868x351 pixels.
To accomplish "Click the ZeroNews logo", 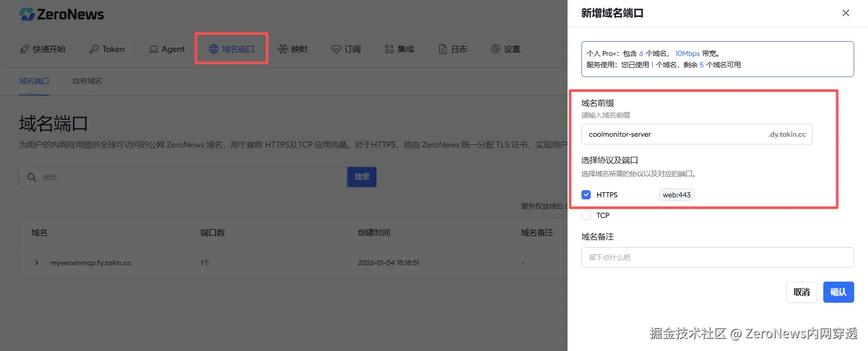I will [x=61, y=14].
